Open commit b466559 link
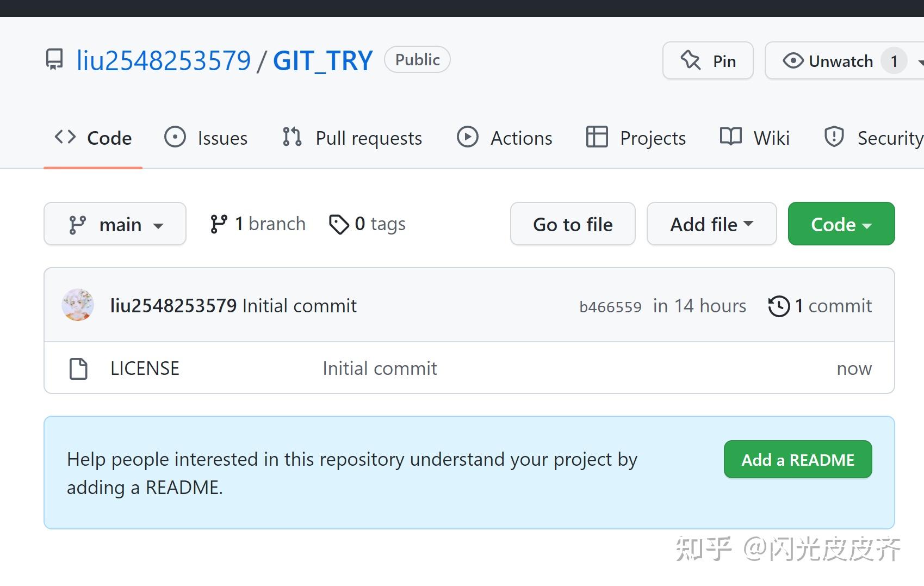Viewport: 924px width, 586px height. pyautogui.click(x=610, y=306)
